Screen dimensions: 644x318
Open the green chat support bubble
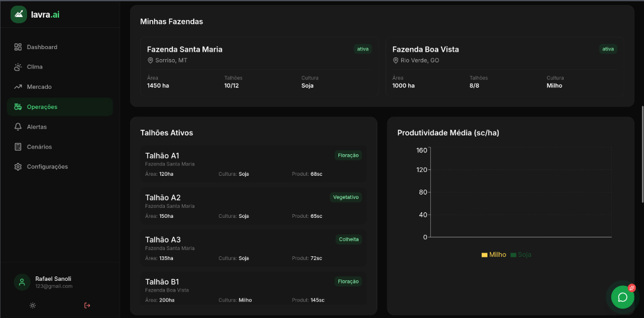click(x=623, y=297)
